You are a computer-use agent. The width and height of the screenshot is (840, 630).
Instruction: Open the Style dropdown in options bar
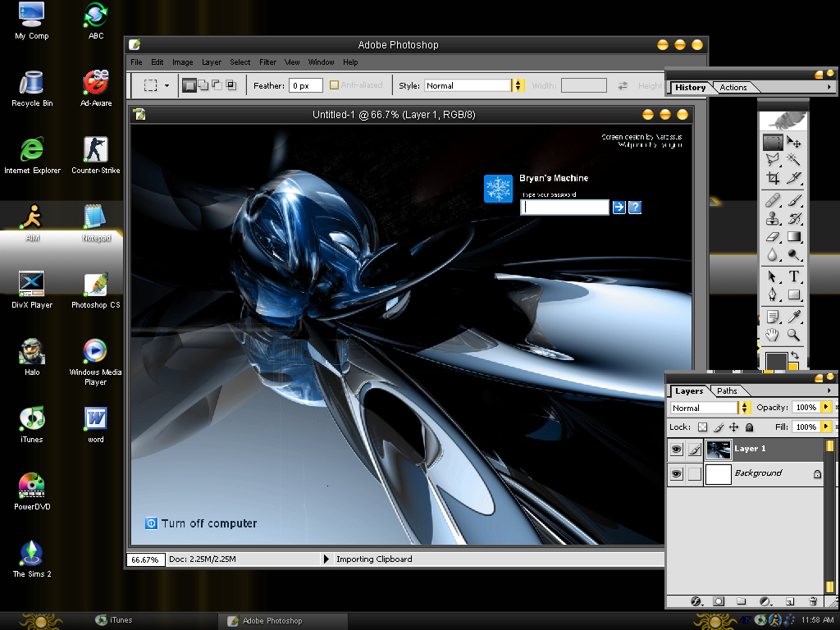[x=520, y=84]
